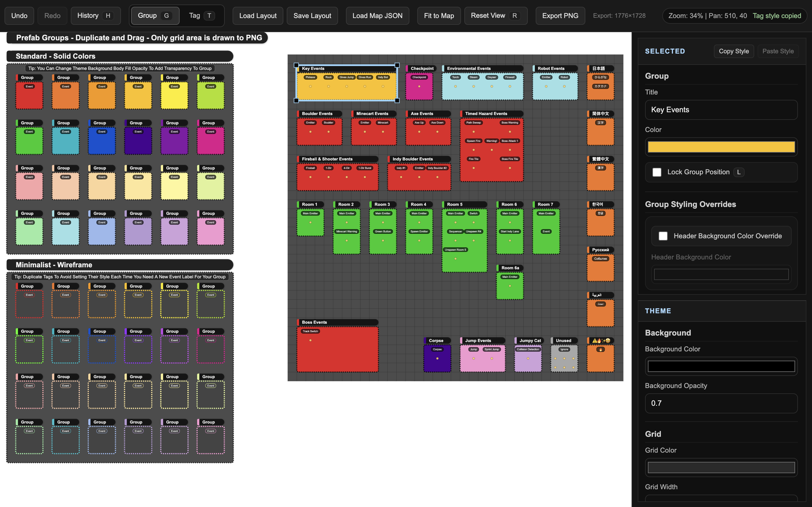The height and width of the screenshot is (507, 812).
Task: Click the Title field containing Key Events
Action: click(721, 110)
